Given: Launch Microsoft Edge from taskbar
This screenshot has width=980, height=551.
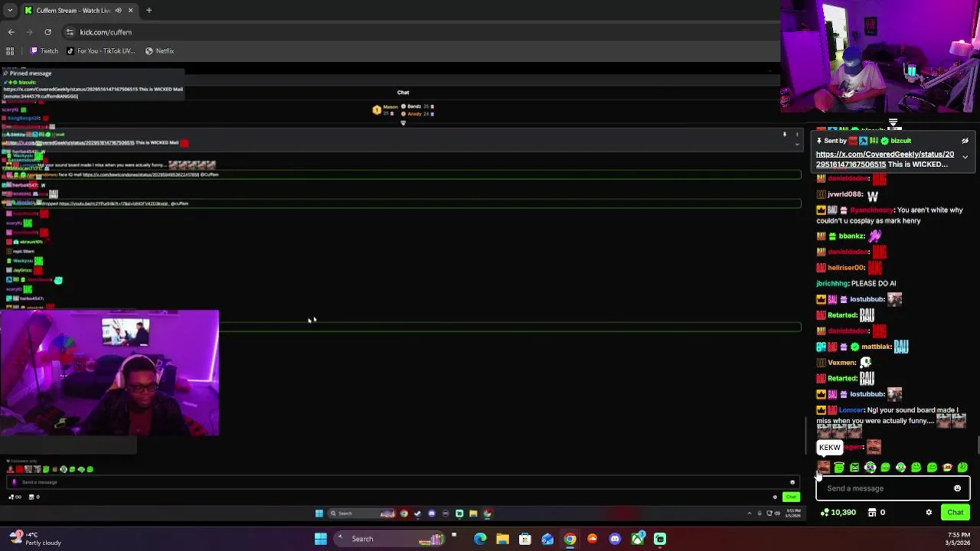Looking at the screenshot, I should (480, 539).
